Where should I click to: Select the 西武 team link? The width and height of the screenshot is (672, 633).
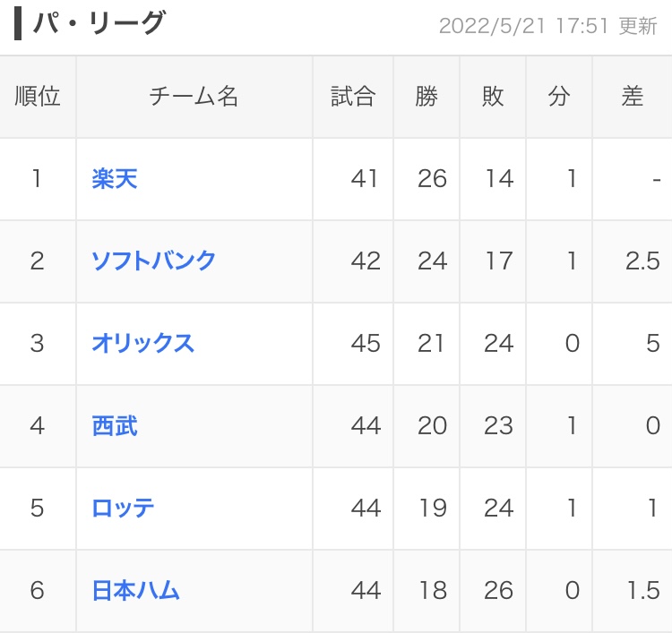click(x=115, y=426)
